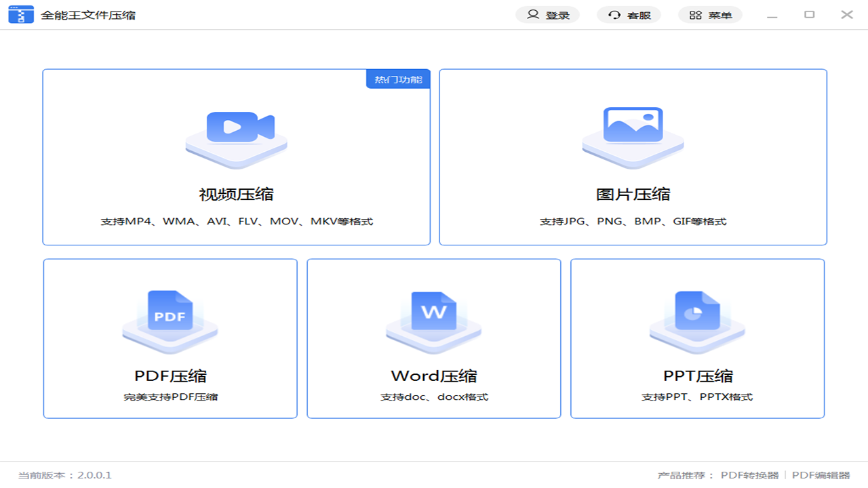Click the 登录 button to sign in
The image size is (868, 488).
pyautogui.click(x=548, y=14)
